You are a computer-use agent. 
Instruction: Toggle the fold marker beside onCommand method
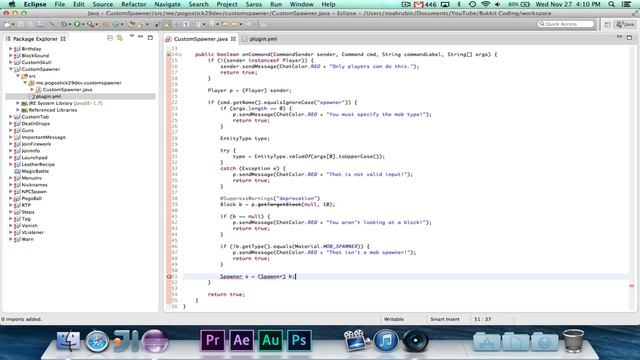click(x=180, y=54)
